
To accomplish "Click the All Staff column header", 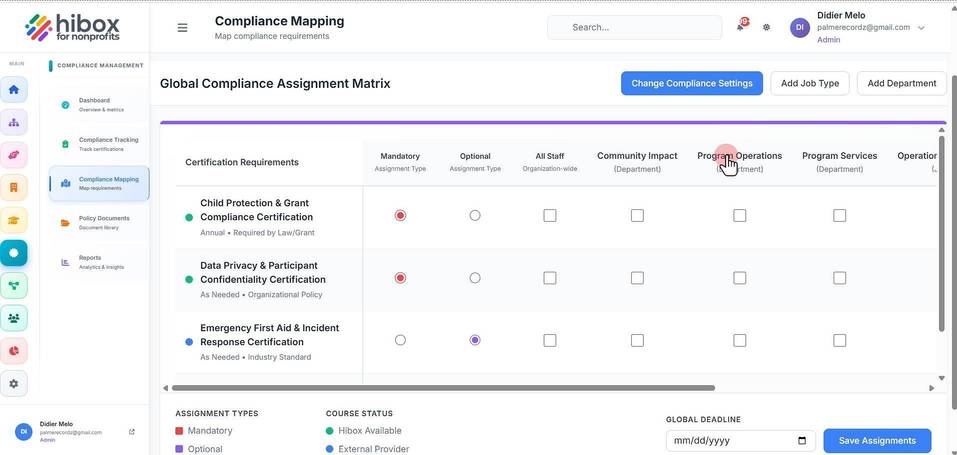I will 550,162.
